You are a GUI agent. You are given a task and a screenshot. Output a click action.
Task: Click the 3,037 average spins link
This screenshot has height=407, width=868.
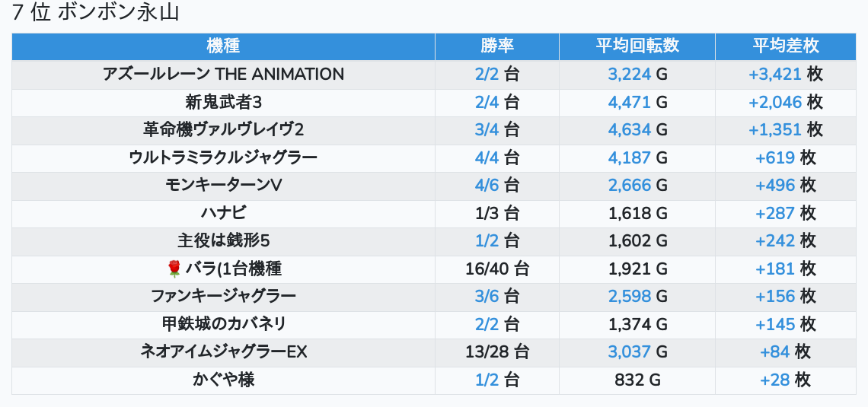coord(630,351)
